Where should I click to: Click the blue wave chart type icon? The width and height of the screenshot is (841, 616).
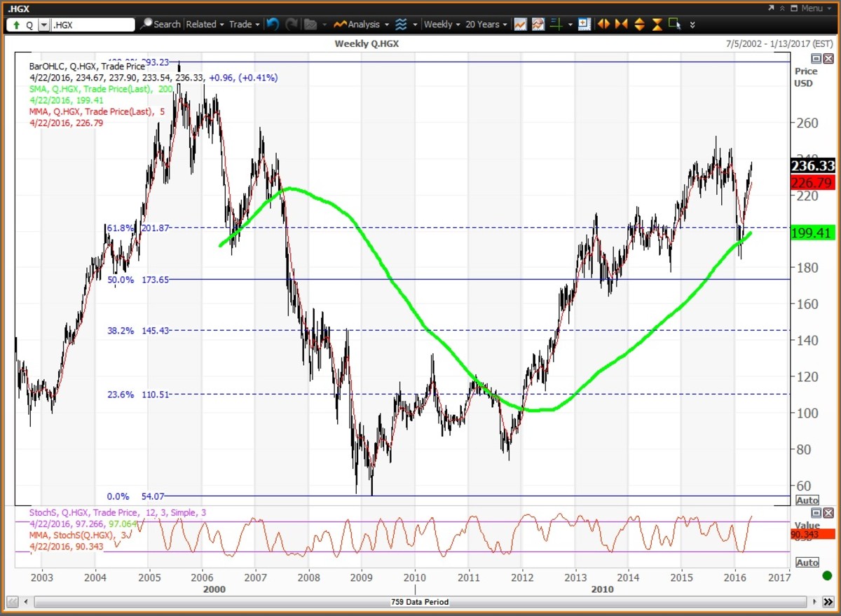pyautogui.click(x=401, y=25)
